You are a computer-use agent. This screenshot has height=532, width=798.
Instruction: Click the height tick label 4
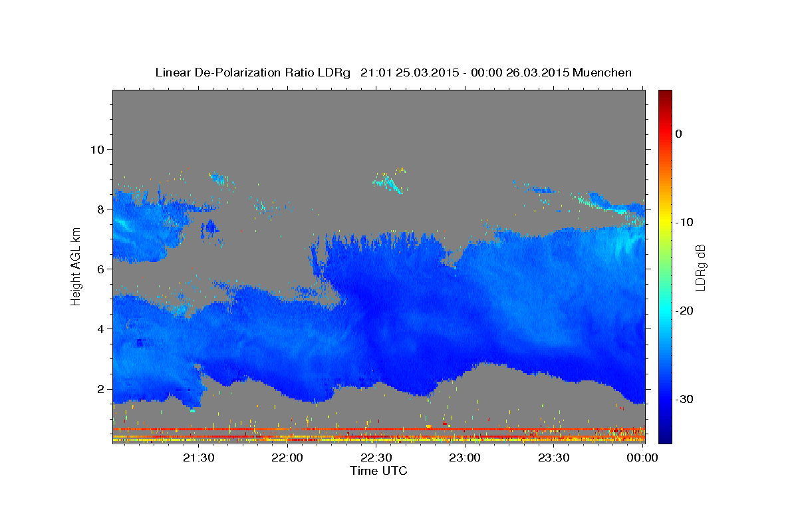101,329
